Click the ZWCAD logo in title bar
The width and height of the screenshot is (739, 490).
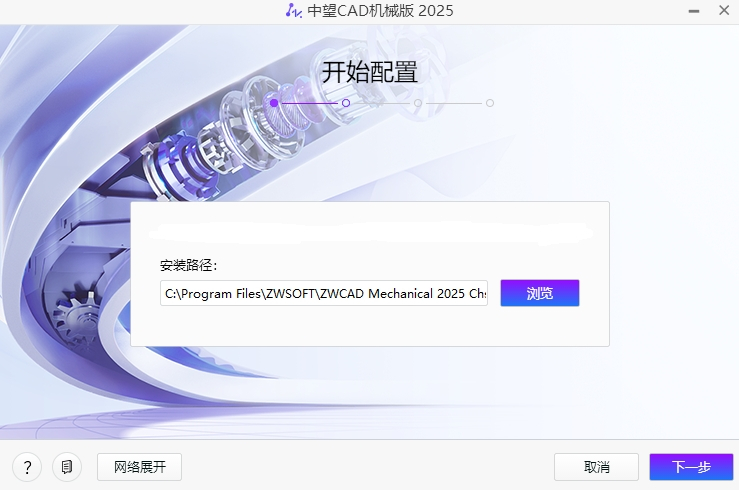click(293, 11)
